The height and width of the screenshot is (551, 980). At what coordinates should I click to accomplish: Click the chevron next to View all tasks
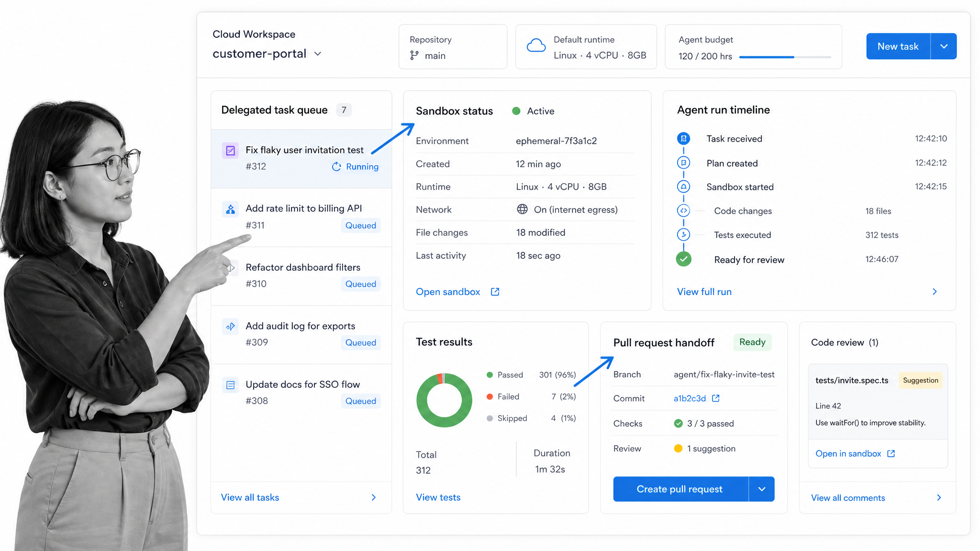(x=374, y=497)
